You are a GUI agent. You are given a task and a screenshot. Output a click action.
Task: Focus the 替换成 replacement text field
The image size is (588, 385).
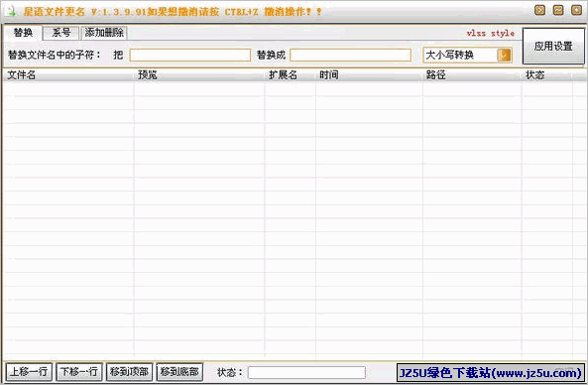[350, 56]
